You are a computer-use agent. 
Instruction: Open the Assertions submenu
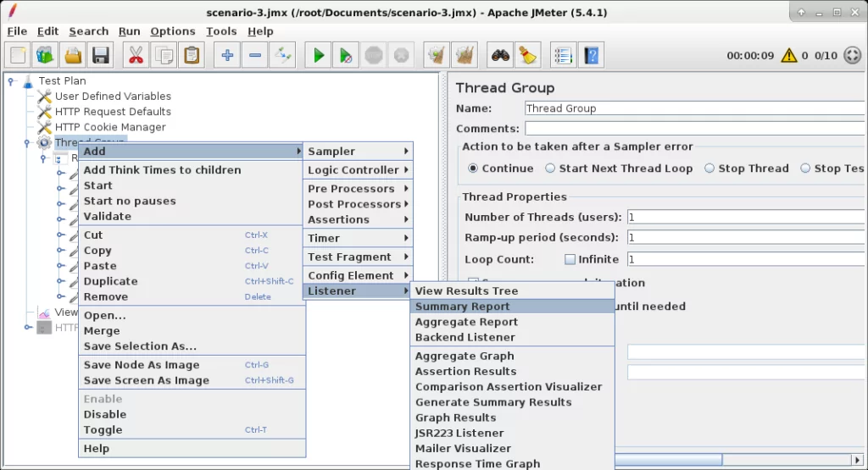[x=358, y=220]
